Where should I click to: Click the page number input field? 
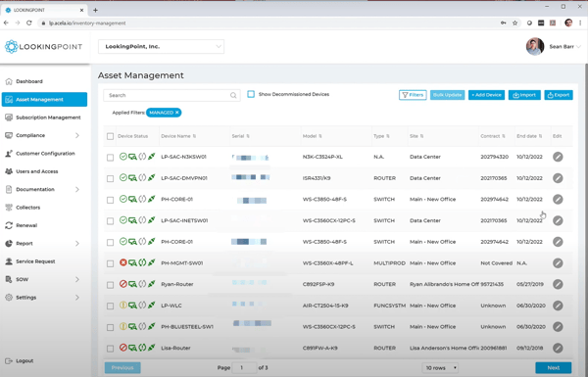(244, 367)
